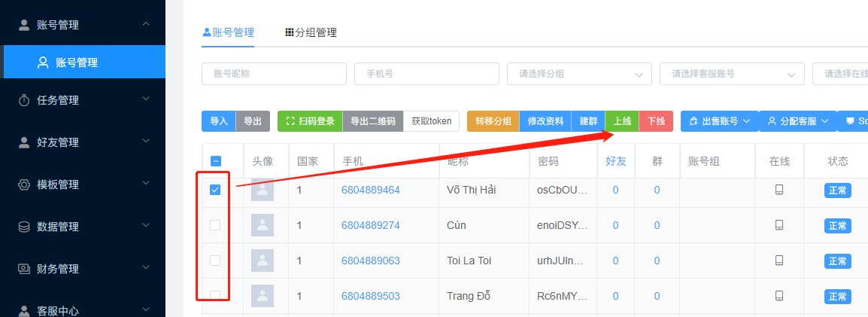Image resolution: width=868 pixels, height=317 pixels.
Task: Click the friend management person icon
Action: click(24, 142)
